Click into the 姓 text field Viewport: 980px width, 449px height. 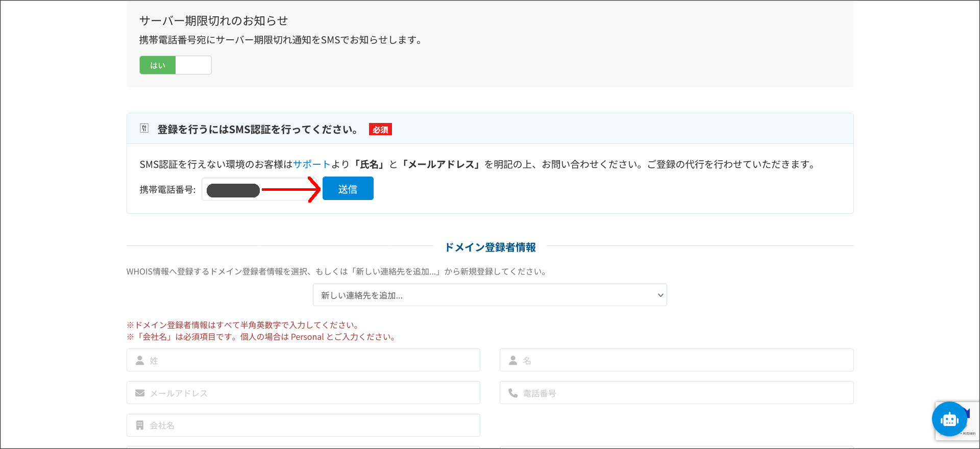[311, 360]
